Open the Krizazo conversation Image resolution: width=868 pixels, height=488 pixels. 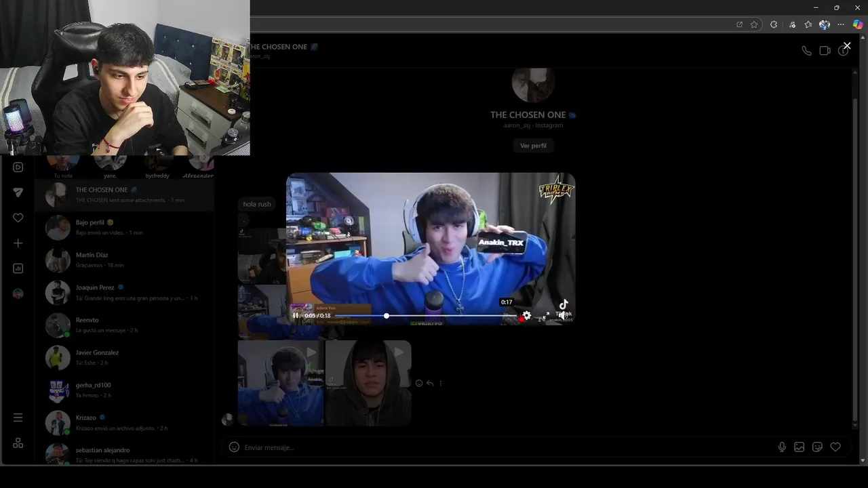point(124,423)
